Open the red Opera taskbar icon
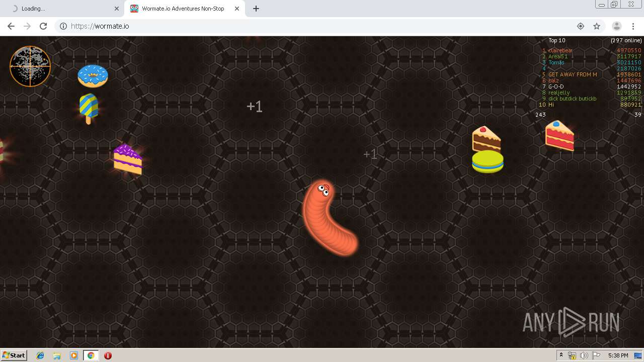This screenshot has width=644, height=362. coord(108,355)
